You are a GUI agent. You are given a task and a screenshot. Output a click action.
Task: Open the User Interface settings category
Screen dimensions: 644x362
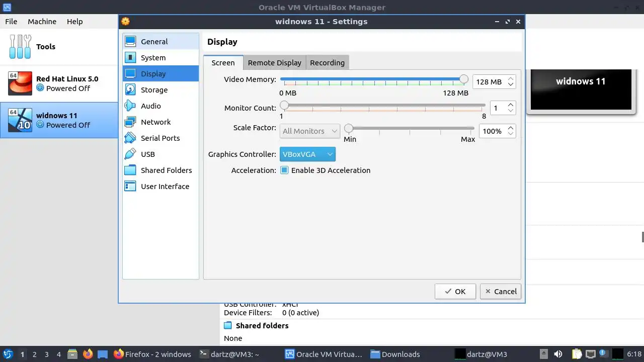point(160,187)
